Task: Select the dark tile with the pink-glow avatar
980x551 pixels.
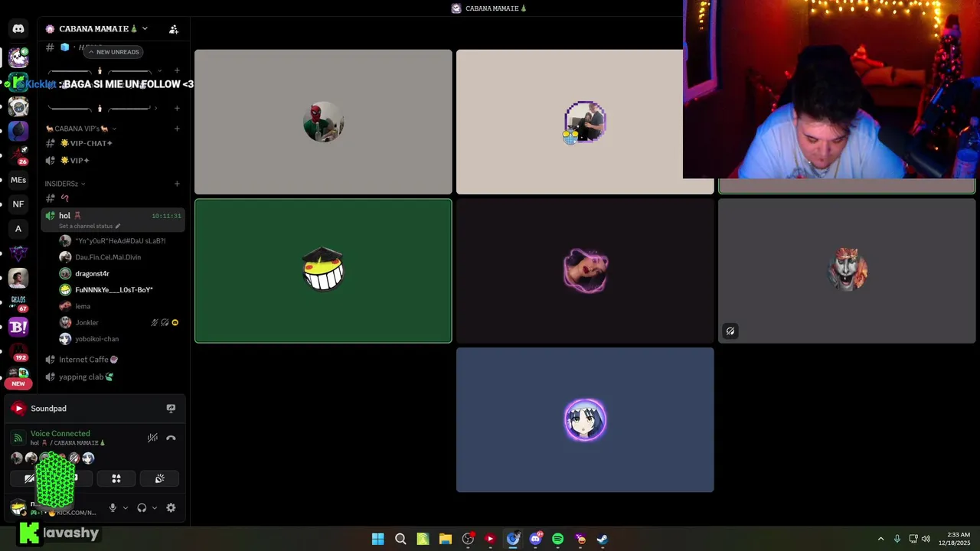Action: [585, 271]
